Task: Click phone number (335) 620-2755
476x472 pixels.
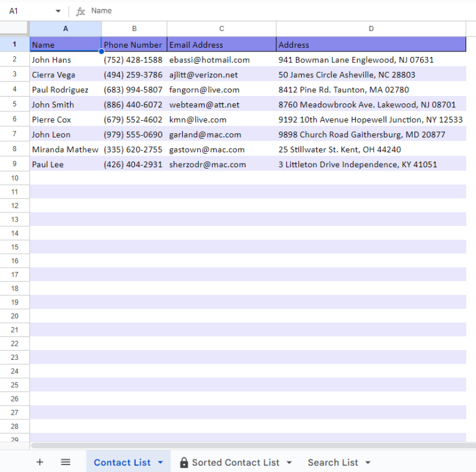Action: tap(134, 149)
